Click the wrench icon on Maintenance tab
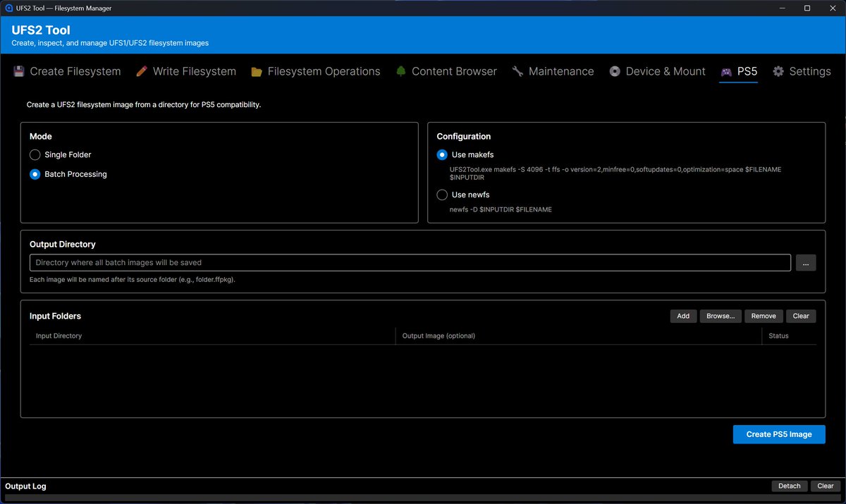The image size is (846, 504). coord(517,71)
